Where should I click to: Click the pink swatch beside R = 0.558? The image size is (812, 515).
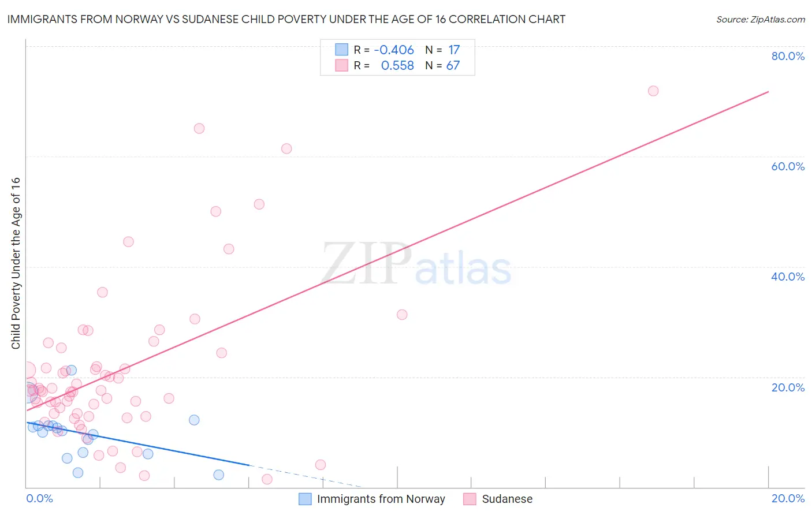tap(342, 65)
